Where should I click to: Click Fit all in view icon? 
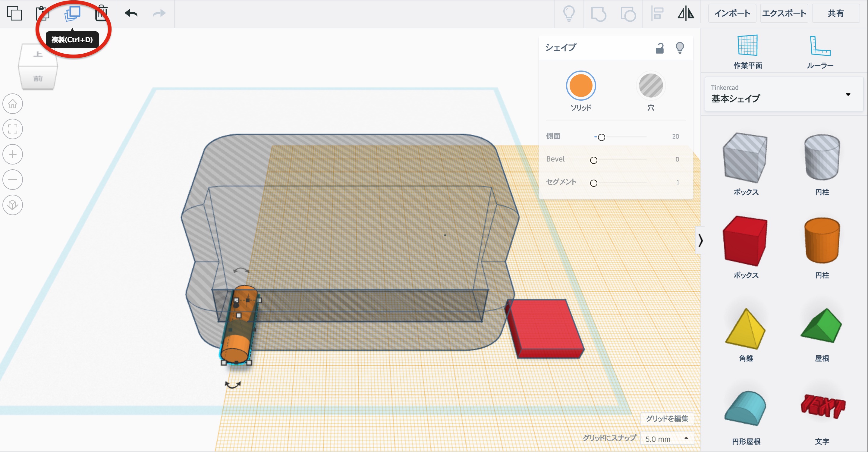(x=13, y=129)
